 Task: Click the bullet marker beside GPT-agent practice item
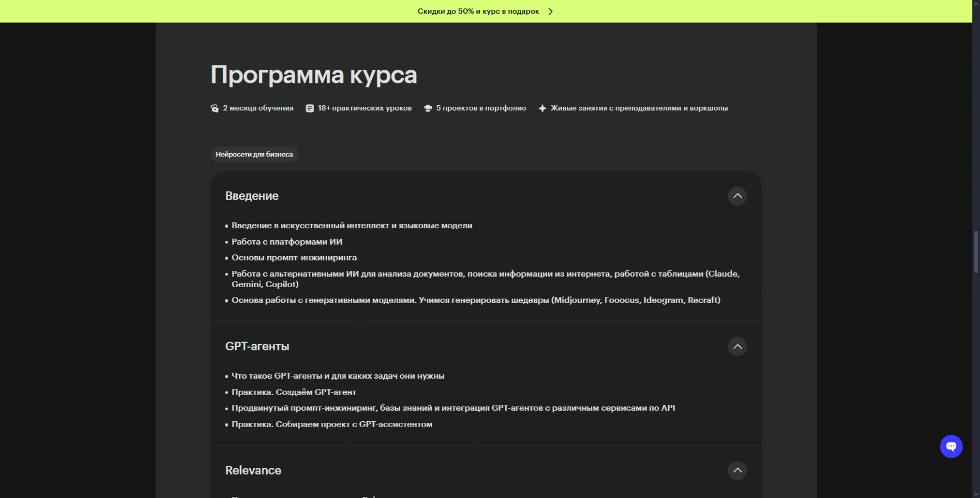click(x=226, y=392)
